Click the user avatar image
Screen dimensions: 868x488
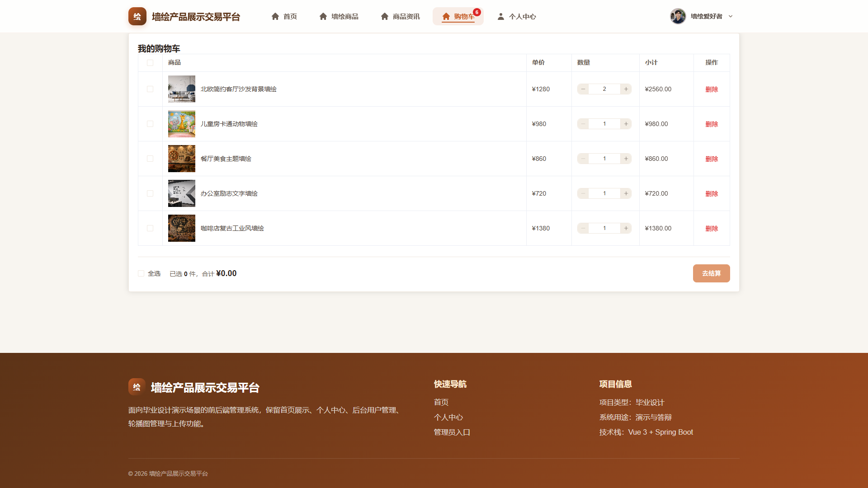[678, 16]
